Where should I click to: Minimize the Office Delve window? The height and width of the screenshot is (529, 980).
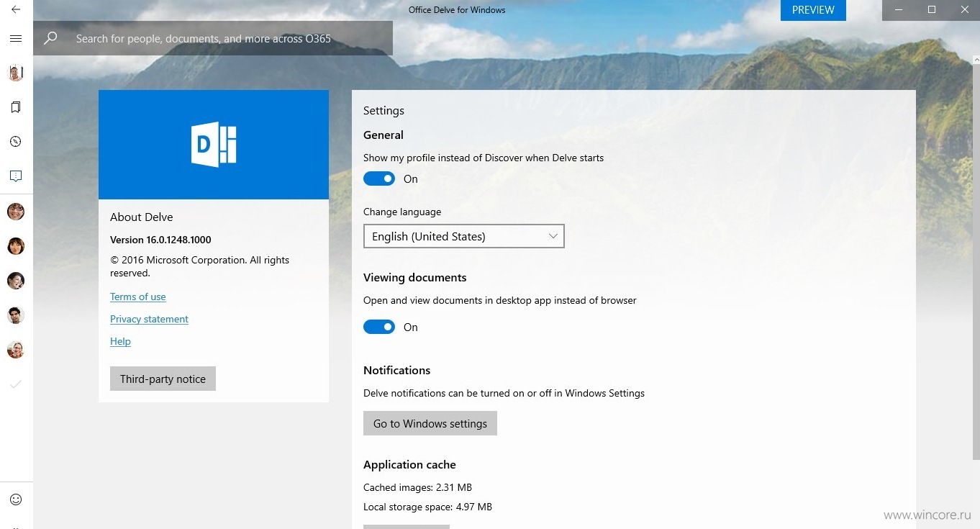tap(899, 10)
